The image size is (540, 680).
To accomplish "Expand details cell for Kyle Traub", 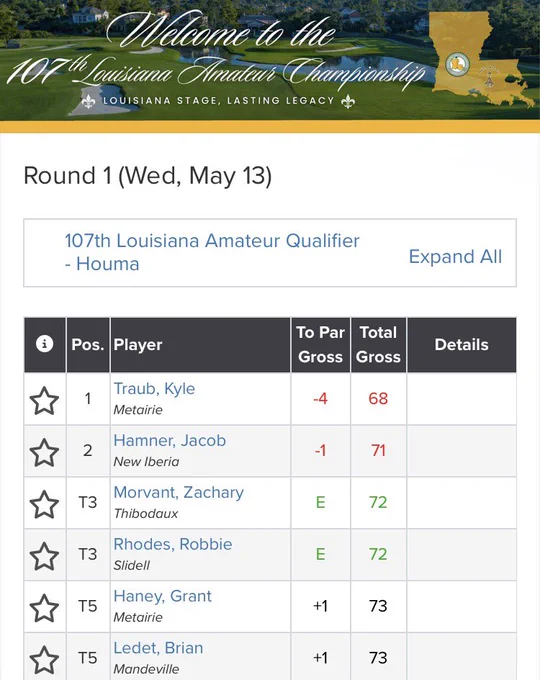I will pos(461,399).
